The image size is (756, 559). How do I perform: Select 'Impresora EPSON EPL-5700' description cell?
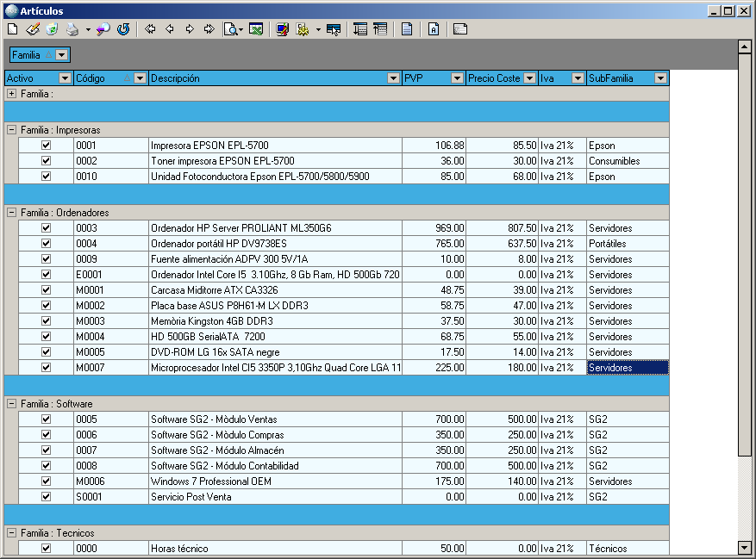coord(275,145)
